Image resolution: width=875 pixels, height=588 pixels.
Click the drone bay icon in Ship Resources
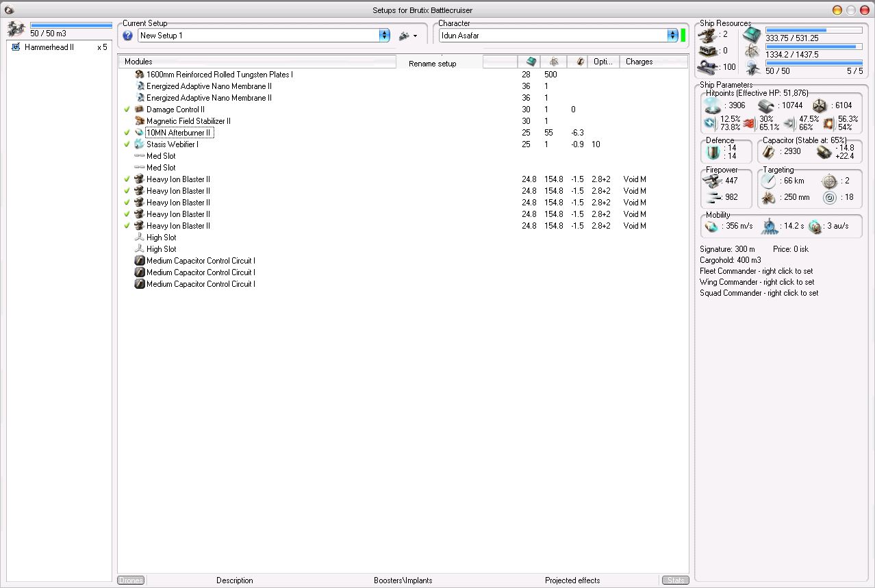point(753,68)
